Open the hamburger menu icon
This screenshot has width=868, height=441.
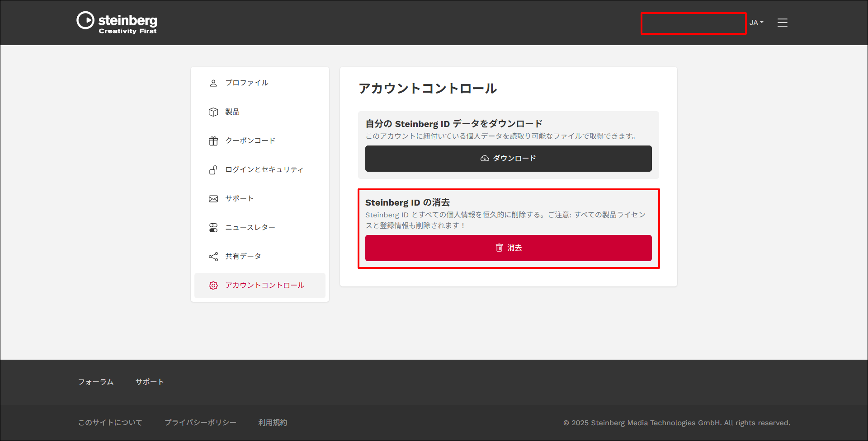[782, 23]
